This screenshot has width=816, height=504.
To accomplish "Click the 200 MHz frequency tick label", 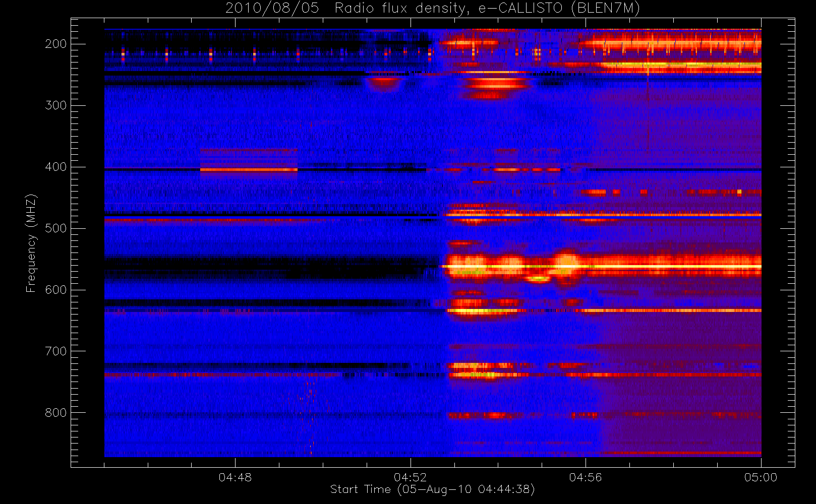I will (55, 44).
